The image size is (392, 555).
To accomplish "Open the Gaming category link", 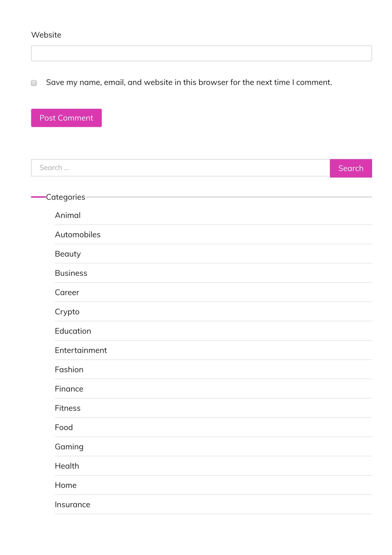I will [x=69, y=447].
